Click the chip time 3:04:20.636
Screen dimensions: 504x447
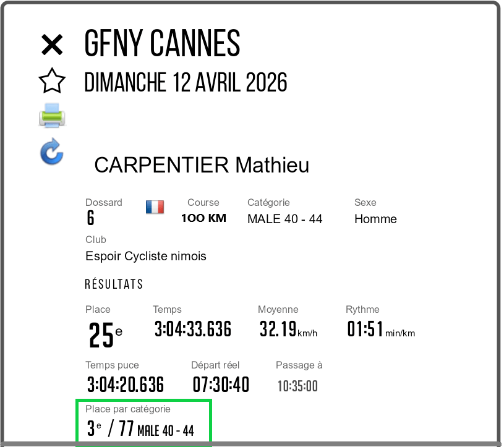(125, 385)
